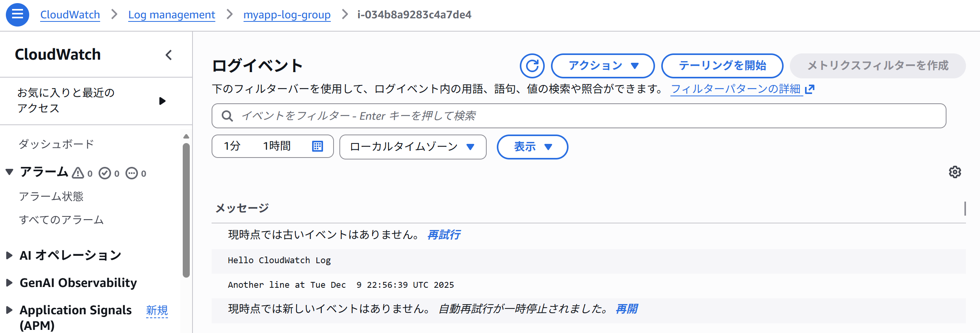Click テーリングを開始 button
Screen dimensions: 980x333
[722, 66]
